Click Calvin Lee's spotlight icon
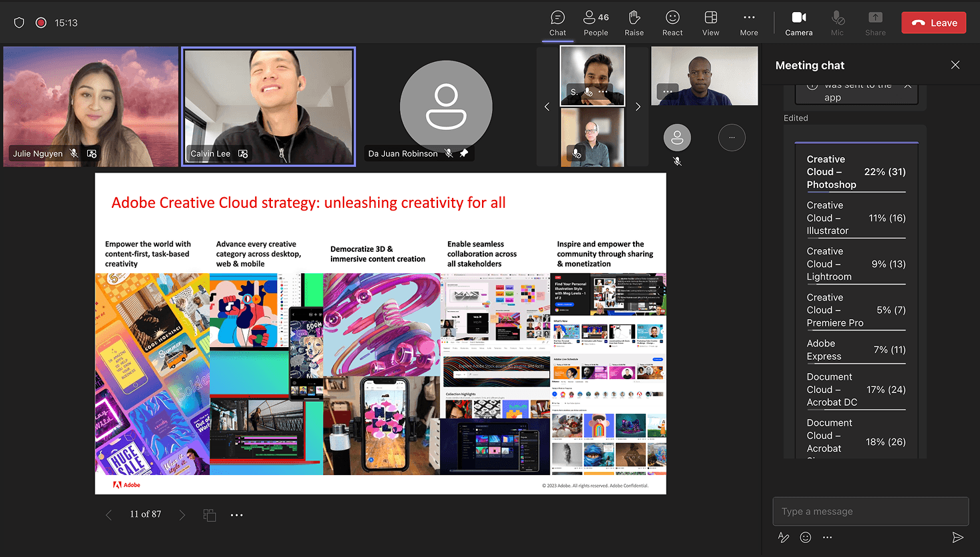This screenshot has height=557, width=980. 243,153
